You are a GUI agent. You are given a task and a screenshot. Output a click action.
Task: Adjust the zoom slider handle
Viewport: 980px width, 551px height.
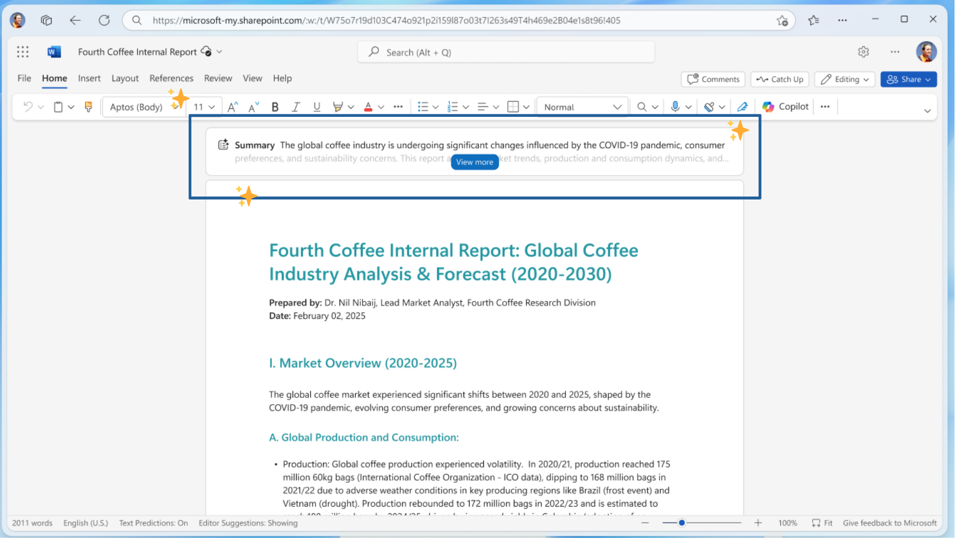click(681, 523)
